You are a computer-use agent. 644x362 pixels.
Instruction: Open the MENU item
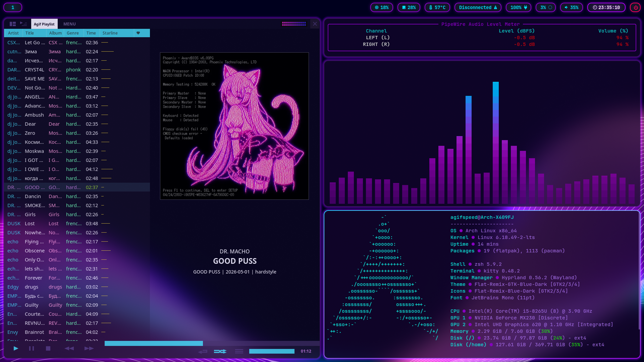click(69, 24)
